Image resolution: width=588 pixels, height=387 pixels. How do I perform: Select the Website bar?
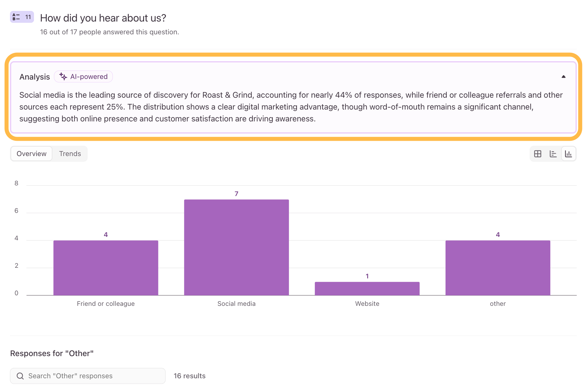[367, 288]
